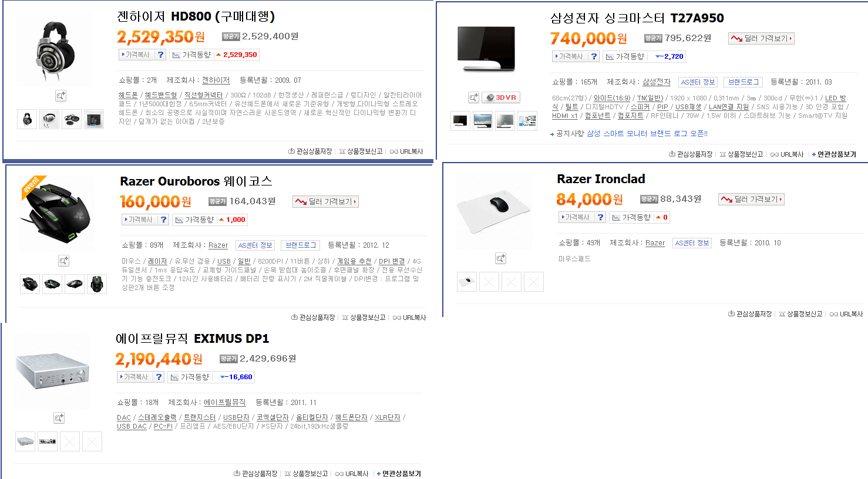
Task: Open the USB DAC spec link for EXIMUS DP1
Action: [x=132, y=427]
